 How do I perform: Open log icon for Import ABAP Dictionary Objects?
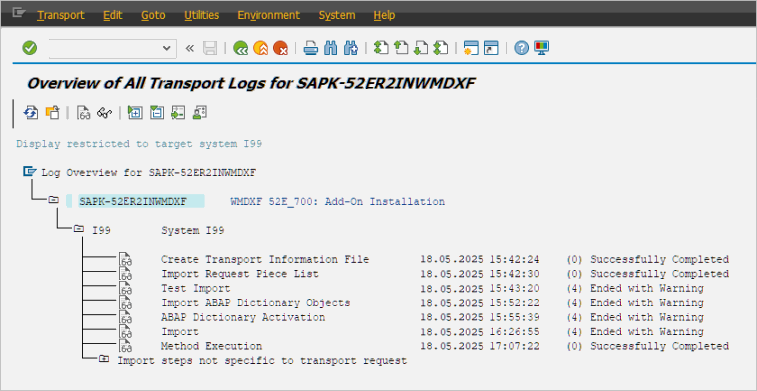click(x=126, y=303)
